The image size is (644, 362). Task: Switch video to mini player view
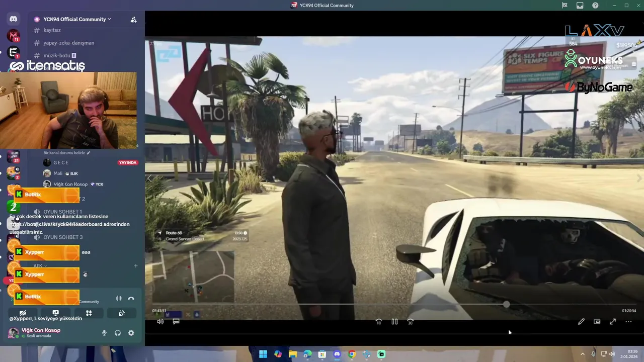tap(597, 322)
